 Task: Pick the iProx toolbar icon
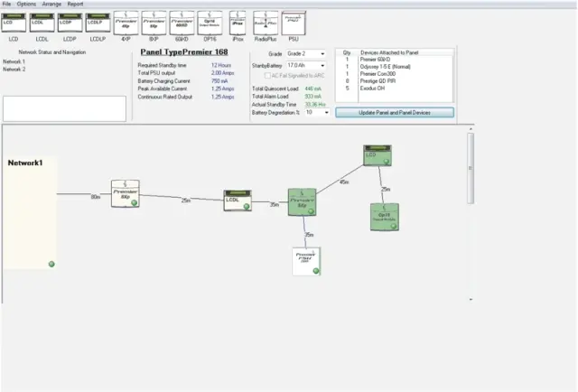238,23
